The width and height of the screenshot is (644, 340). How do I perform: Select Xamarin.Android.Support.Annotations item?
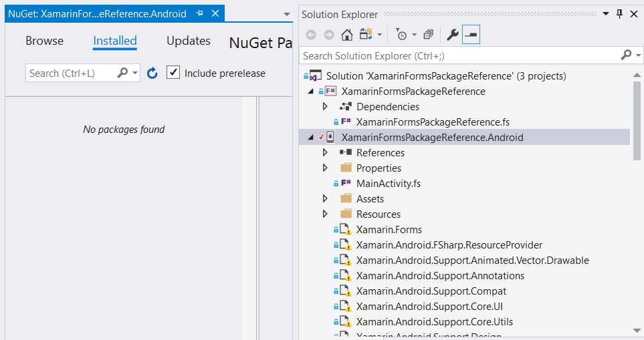(440, 276)
